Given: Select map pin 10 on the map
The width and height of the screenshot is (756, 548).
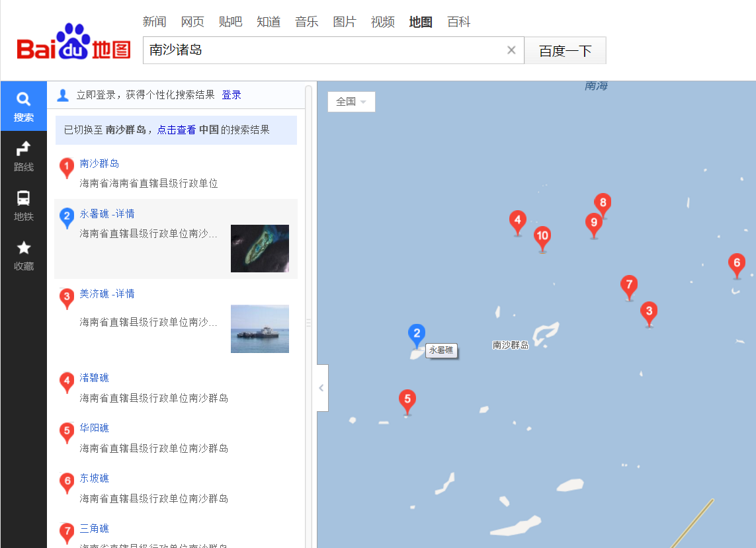Looking at the screenshot, I should [542, 238].
